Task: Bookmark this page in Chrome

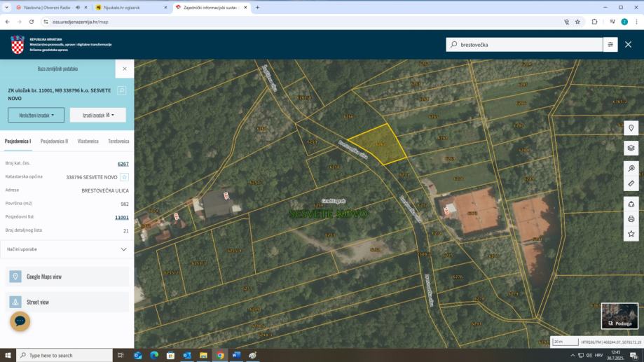Action: coord(577,22)
